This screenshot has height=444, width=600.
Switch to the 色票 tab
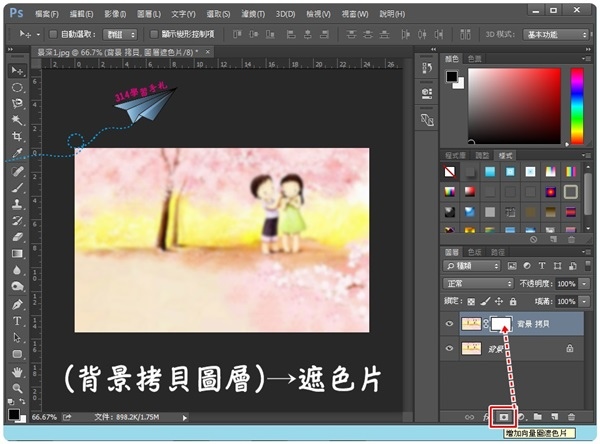tap(474, 59)
